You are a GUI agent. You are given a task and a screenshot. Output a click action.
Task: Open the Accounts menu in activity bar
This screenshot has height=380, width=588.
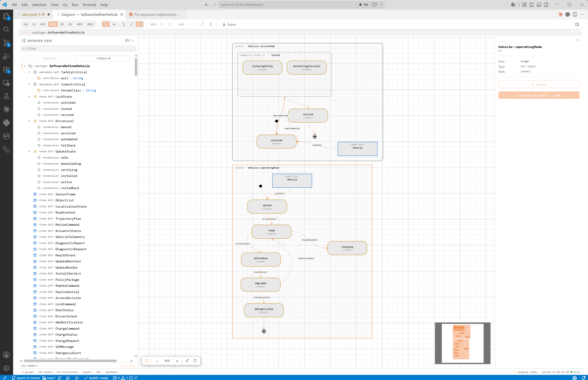tap(6, 355)
